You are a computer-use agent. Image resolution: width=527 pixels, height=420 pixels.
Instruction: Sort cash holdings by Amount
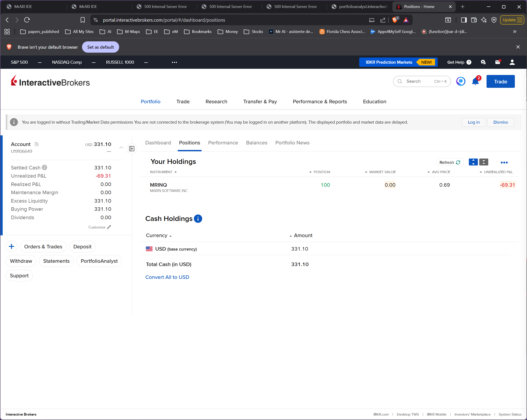[x=301, y=235]
